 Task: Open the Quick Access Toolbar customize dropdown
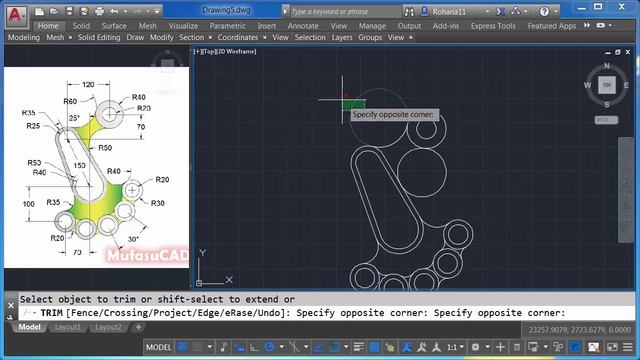[156, 11]
